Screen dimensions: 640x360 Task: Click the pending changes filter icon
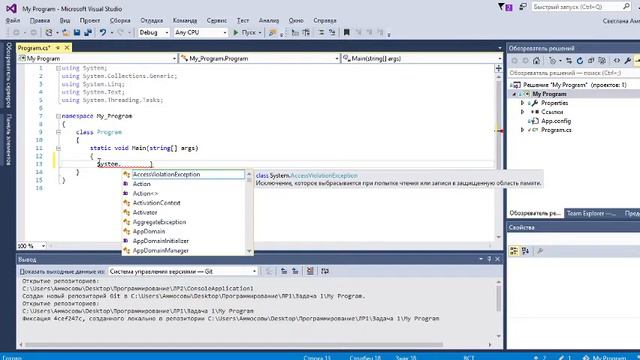(553, 61)
